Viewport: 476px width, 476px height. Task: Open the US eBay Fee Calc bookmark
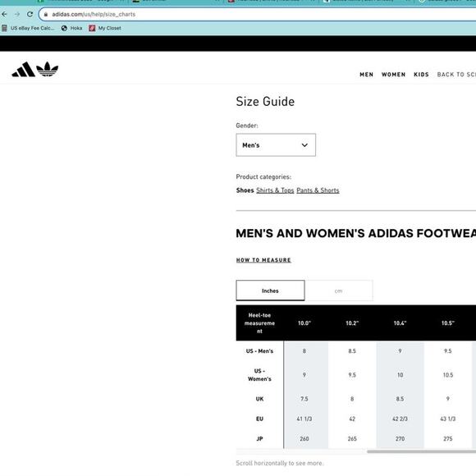click(x=28, y=28)
